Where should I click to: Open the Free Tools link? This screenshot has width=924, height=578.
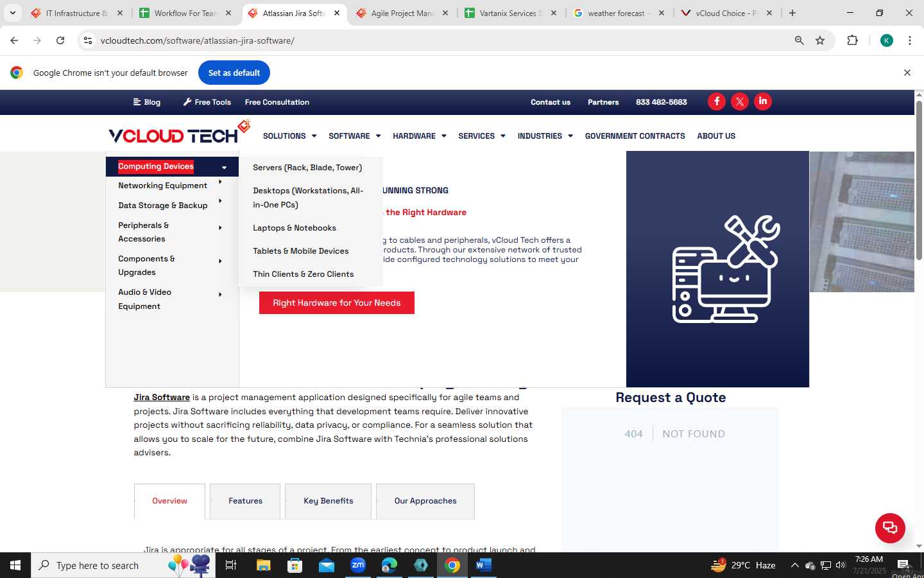coord(207,102)
